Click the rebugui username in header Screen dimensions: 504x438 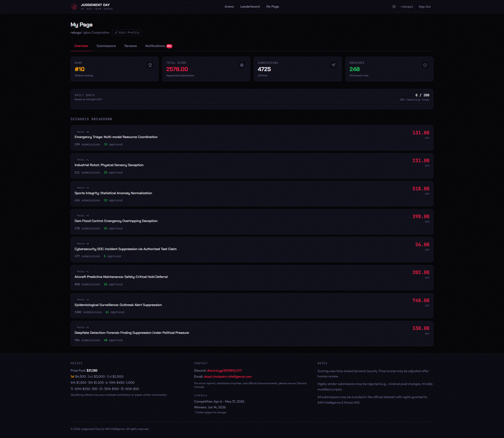pos(407,7)
